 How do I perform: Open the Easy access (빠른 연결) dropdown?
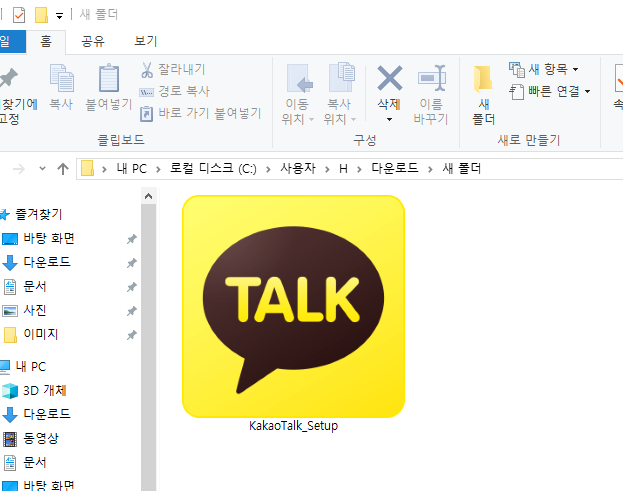point(549,92)
